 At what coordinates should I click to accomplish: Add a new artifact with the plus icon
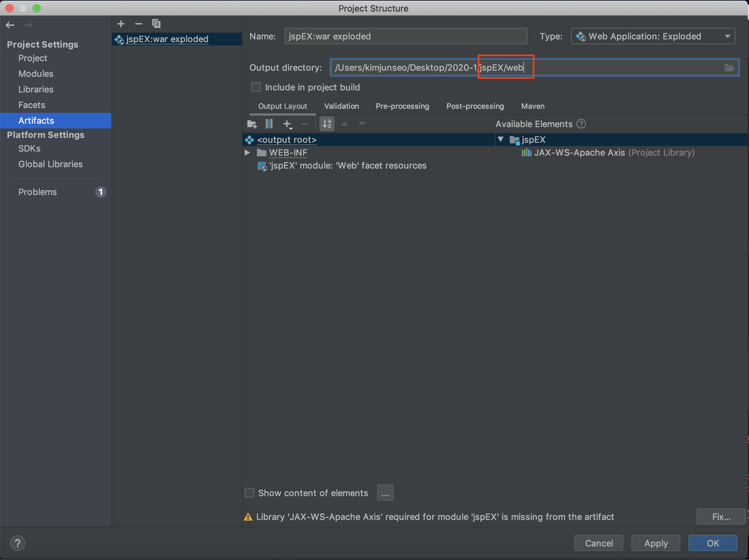pos(121,24)
